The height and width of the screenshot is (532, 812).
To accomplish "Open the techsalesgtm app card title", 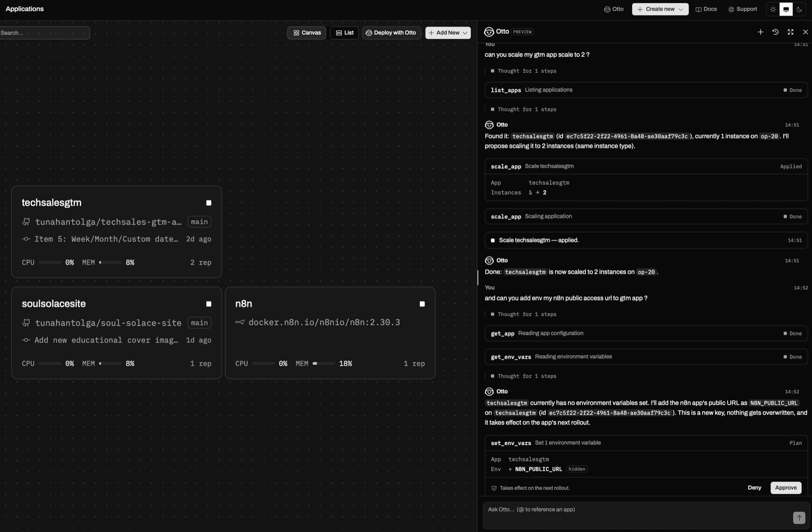I will (51, 203).
